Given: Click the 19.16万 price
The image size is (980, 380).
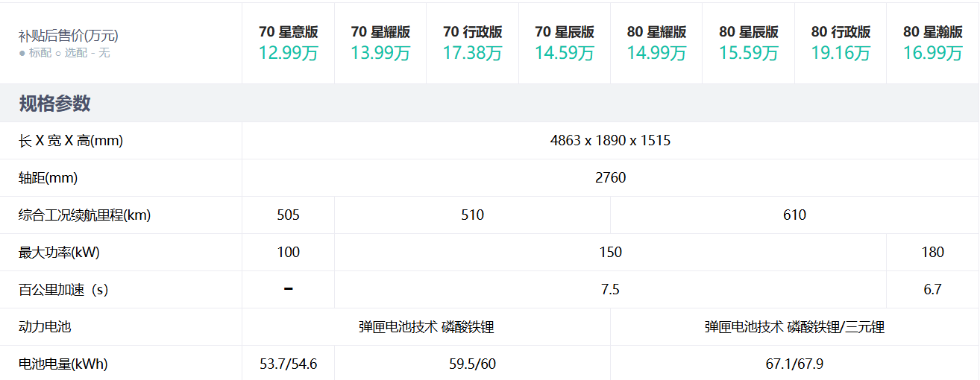Looking at the screenshot, I should coord(841,53).
